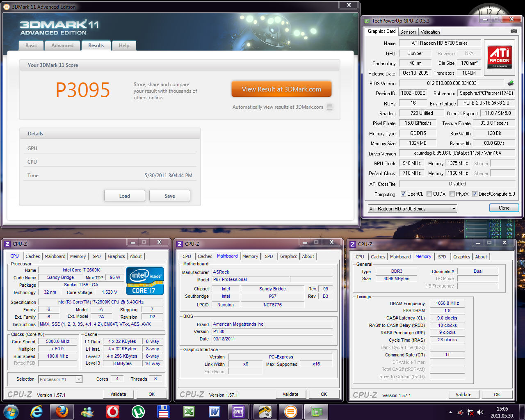
Task: Click the Close button in GPU-Z
Action: click(x=504, y=208)
